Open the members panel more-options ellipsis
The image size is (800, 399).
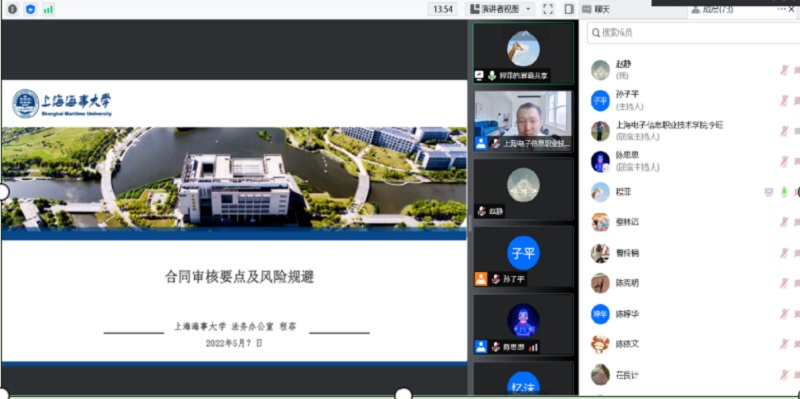point(782,9)
